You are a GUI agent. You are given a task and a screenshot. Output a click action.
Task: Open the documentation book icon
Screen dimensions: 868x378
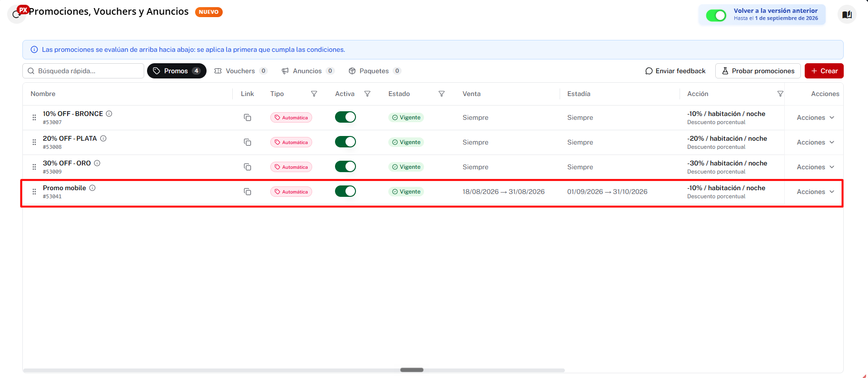pyautogui.click(x=847, y=14)
